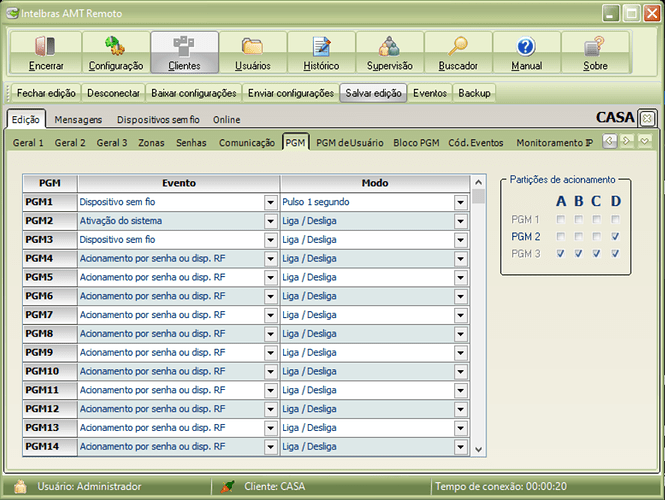Switch to Dispositivos sem fio tab

[158, 120]
